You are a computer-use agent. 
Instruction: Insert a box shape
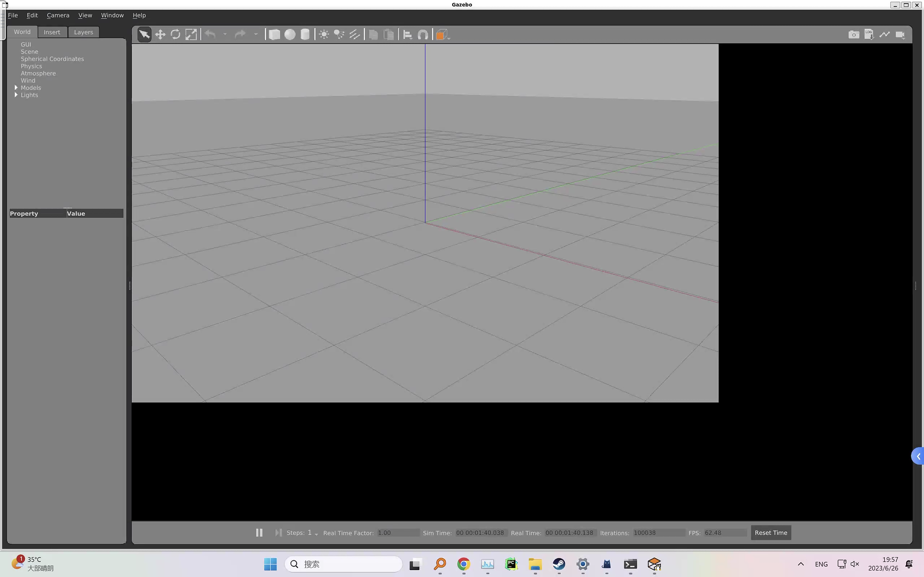pos(274,35)
